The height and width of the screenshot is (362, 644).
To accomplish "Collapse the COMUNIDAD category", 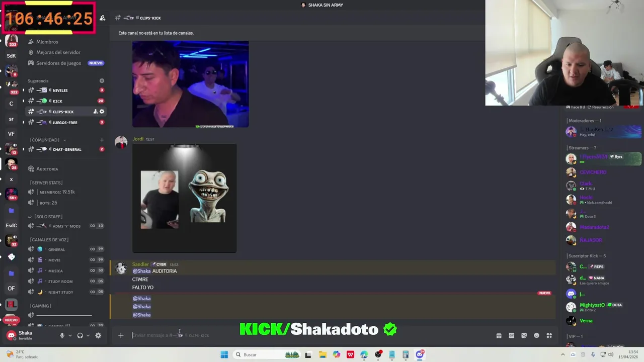I will tap(45, 140).
